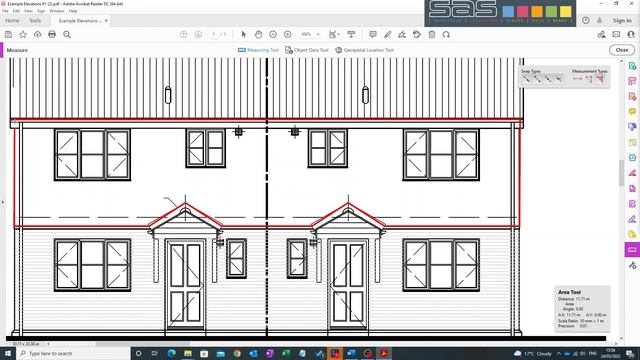
Task: Open the top Create PDF sidebar tool
Action: coord(632,66)
